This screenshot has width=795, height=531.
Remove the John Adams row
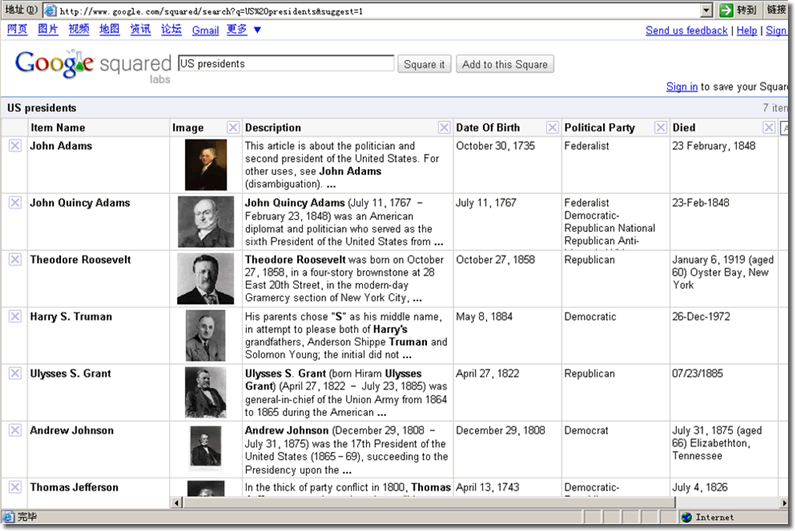click(14, 146)
